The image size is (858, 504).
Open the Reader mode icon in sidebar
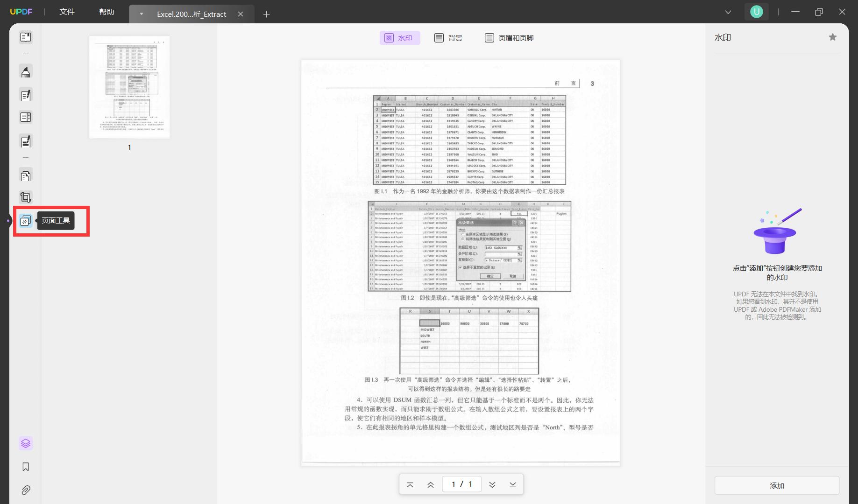click(26, 37)
